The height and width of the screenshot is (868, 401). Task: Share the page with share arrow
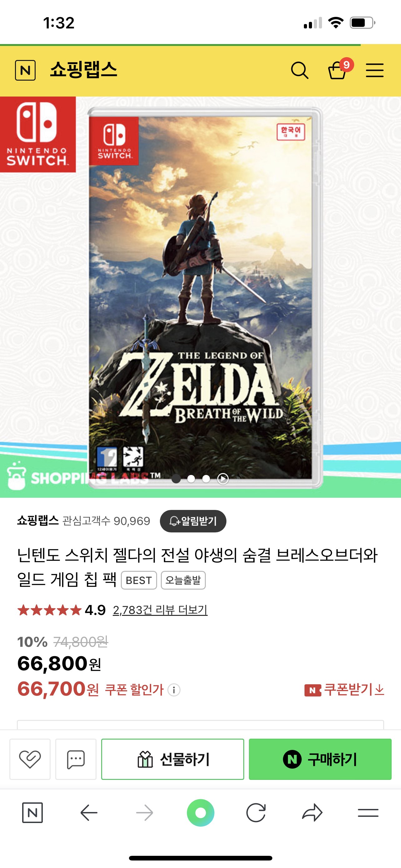pos(312,813)
